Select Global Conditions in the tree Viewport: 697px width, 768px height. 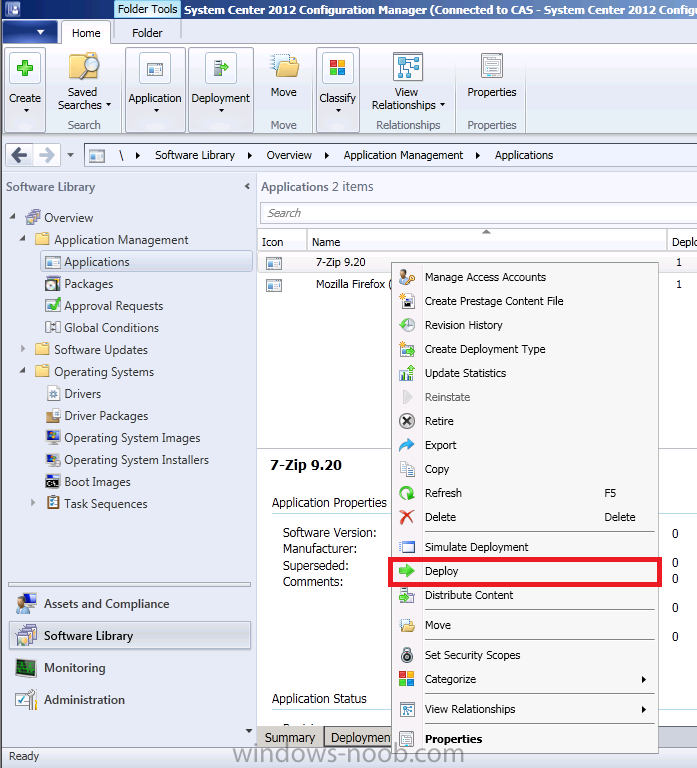(x=112, y=328)
